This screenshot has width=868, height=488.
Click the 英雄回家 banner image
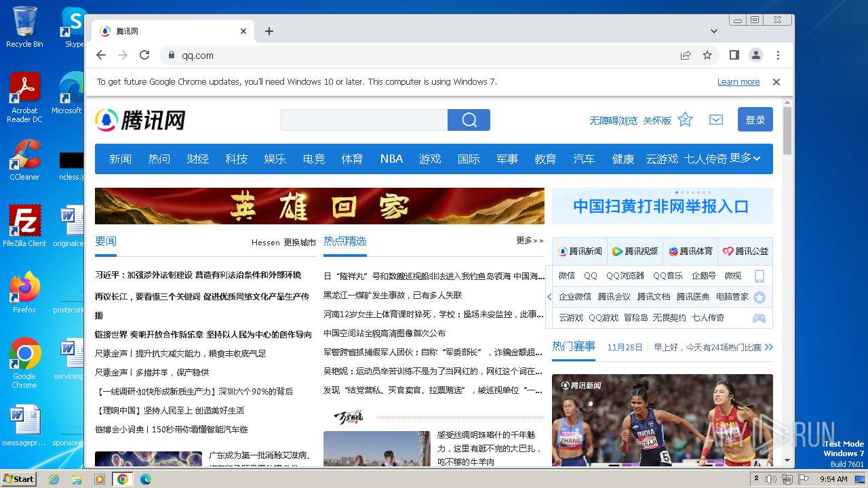pyautogui.click(x=319, y=206)
